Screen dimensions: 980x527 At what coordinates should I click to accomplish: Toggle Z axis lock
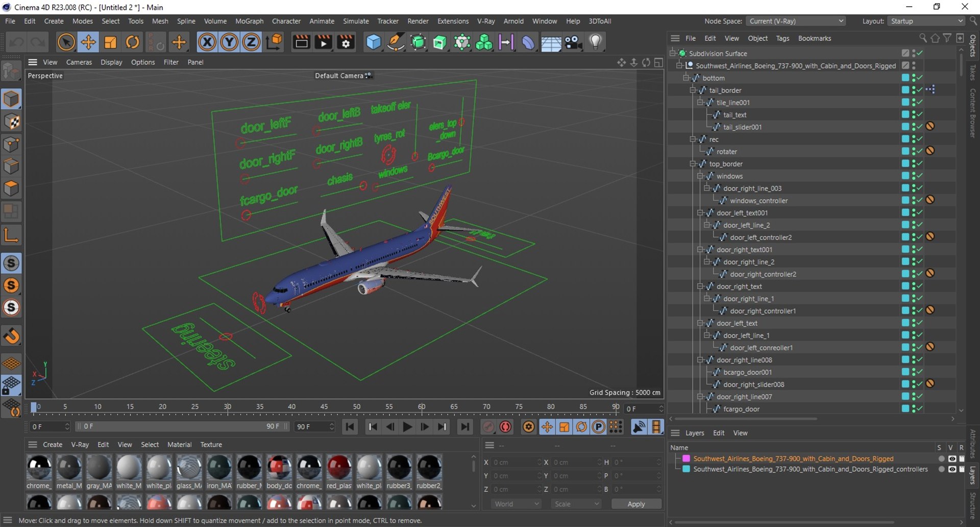pos(251,42)
